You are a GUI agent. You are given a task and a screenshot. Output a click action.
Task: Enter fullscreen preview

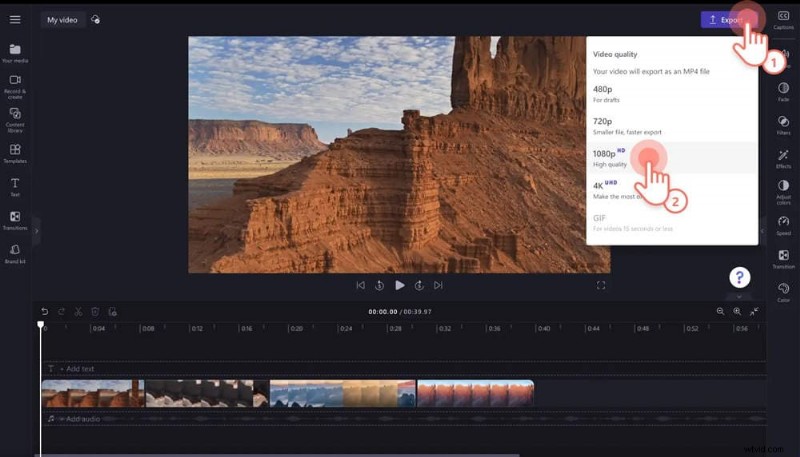point(601,285)
